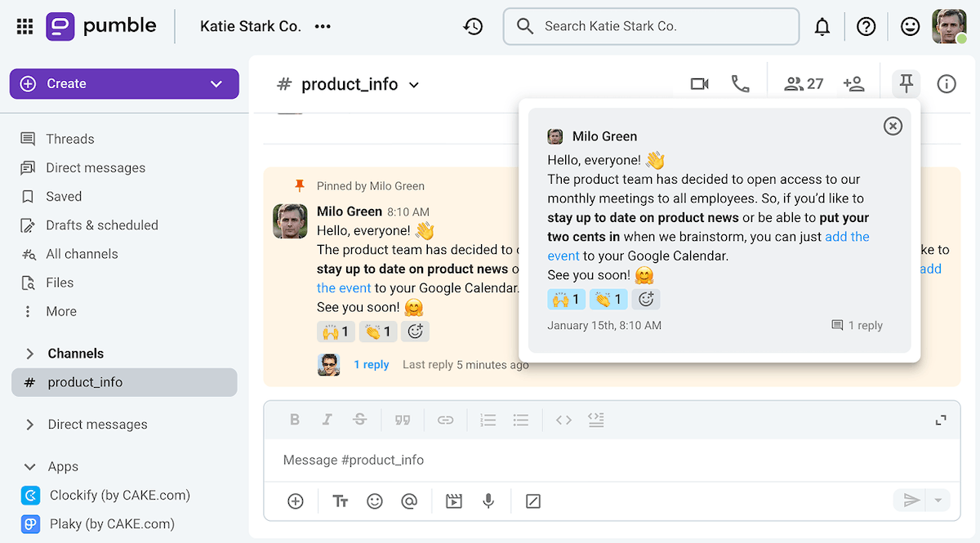Viewport: 980px width, 543px height.
Task: Record a voice message with the microphone icon
Action: 488,501
